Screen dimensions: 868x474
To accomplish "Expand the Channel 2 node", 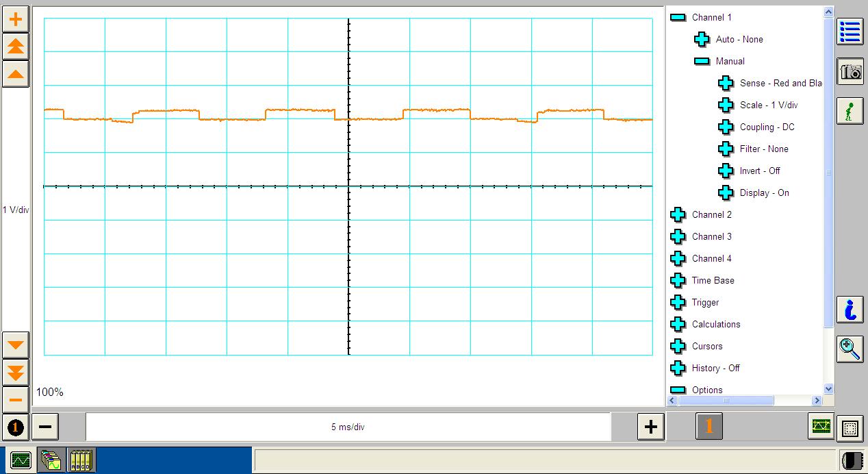I will (x=678, y=214).
